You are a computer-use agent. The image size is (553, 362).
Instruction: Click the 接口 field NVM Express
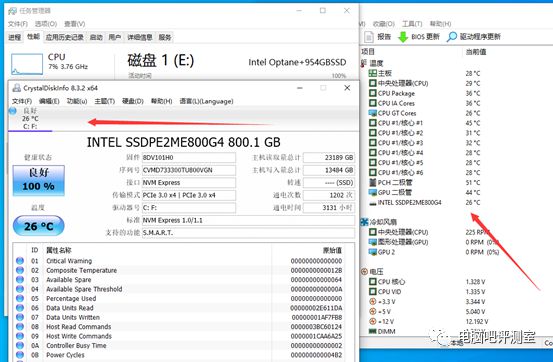point(189,182)
